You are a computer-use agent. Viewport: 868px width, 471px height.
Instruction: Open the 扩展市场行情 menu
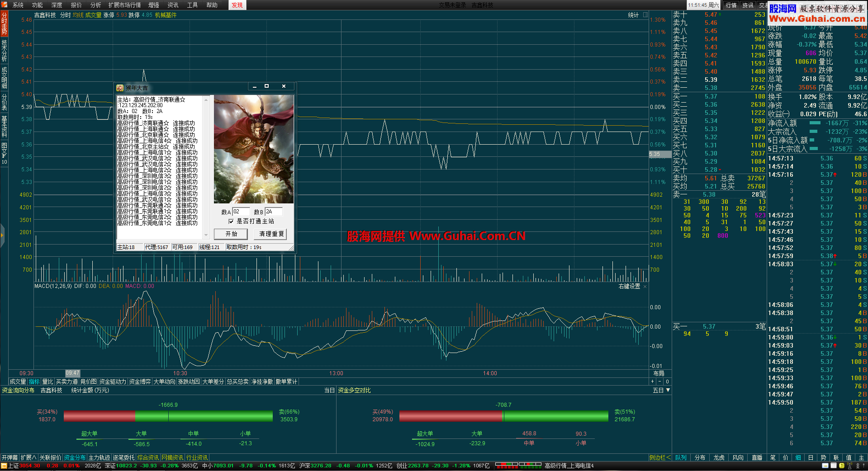click(x=124, y=5)
